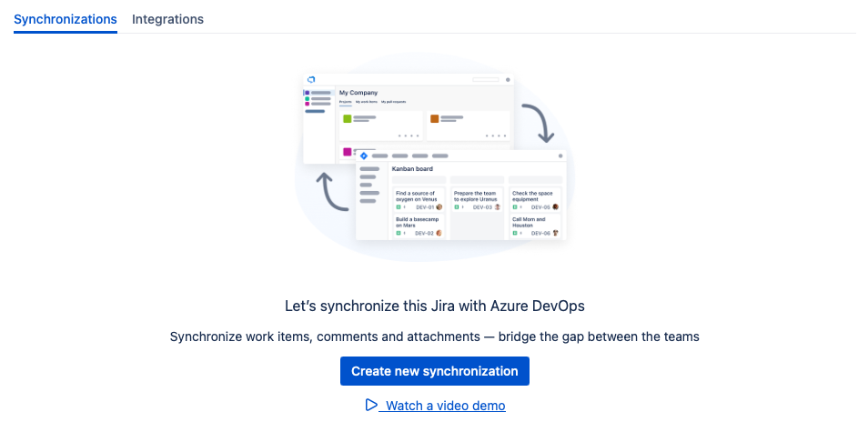This screenshot has width=868, height=432.
Task: Click the 'My Company' heading in the illustration
Action: [x=358, y=93]
